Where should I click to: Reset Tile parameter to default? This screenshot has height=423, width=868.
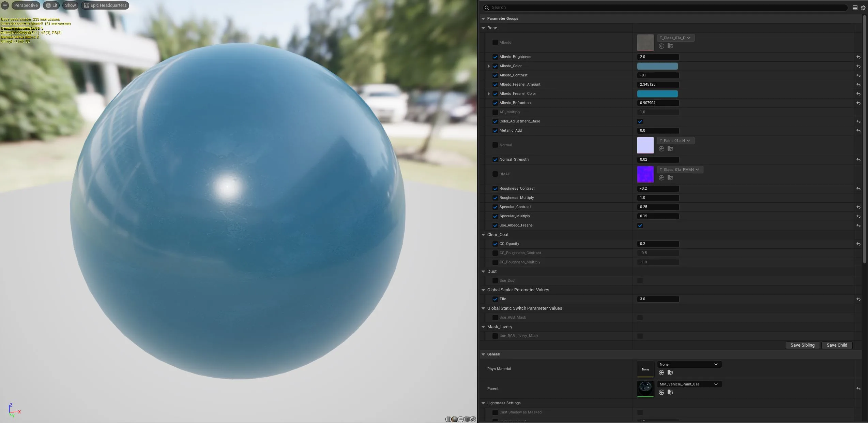(858, 299)
